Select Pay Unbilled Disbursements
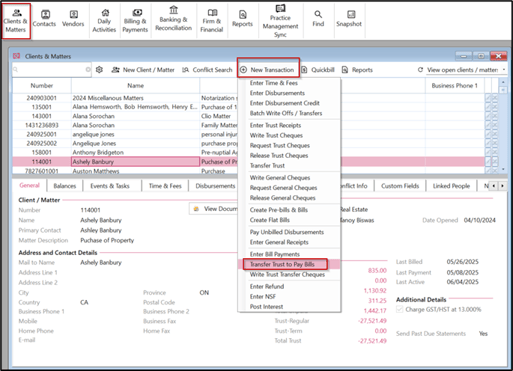The height and width of the screenshot is (371, 513). (287, 232)
